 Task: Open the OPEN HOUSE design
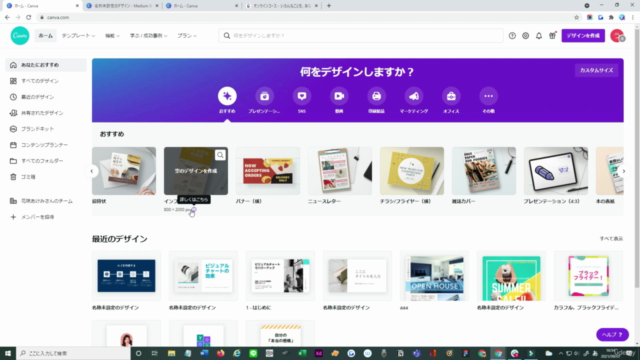tap(434, 276)
